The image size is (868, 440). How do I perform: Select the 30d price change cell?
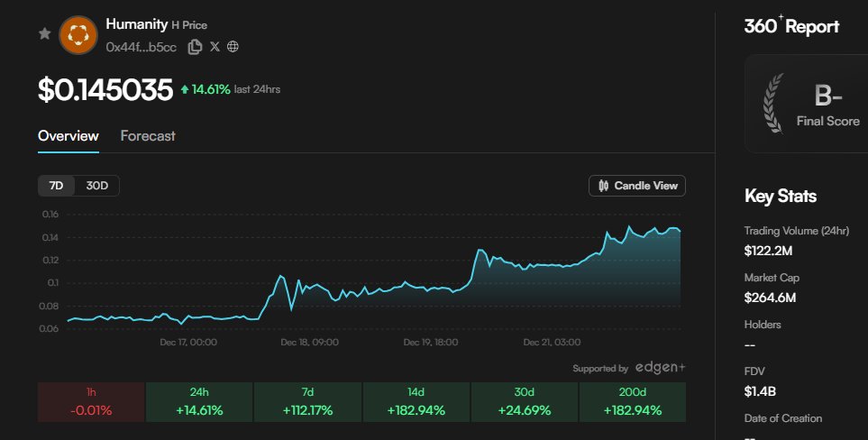coord(524,402)
